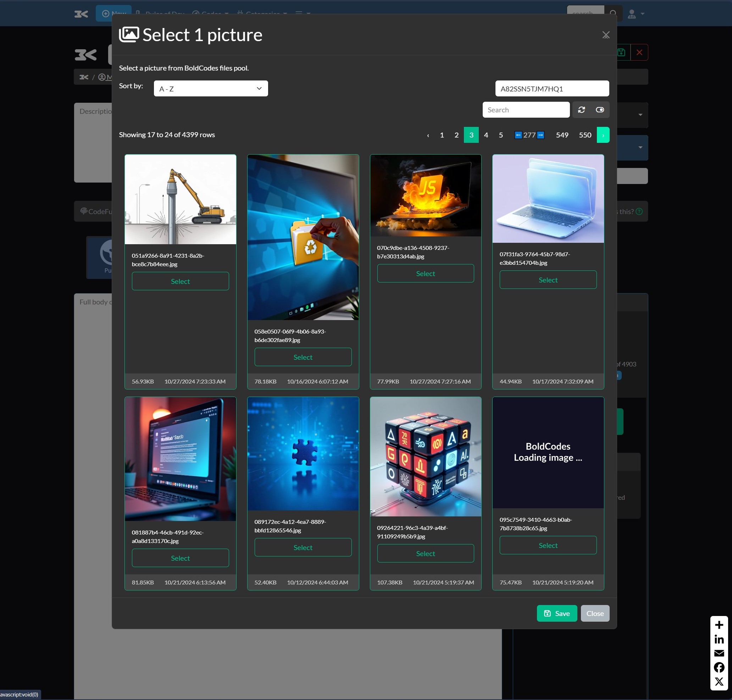Click the Rubik's cube AI thumbnail
The width and height of the screenshot is (732, 700).
click(425, 457)
